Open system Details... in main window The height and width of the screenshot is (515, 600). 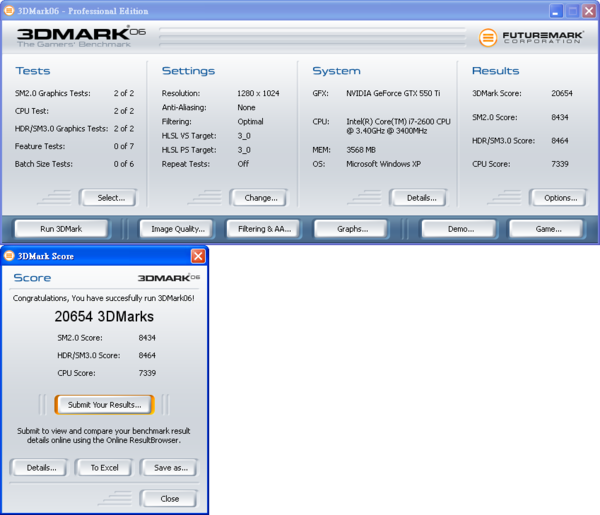point(418,198)
